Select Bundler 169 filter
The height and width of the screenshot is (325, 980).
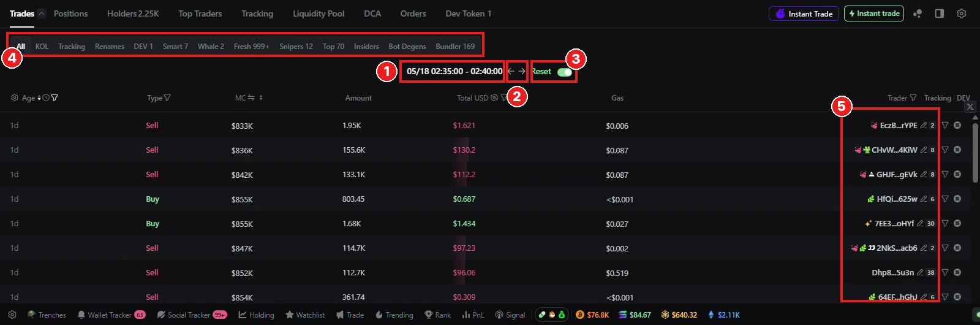pos(455,47)
